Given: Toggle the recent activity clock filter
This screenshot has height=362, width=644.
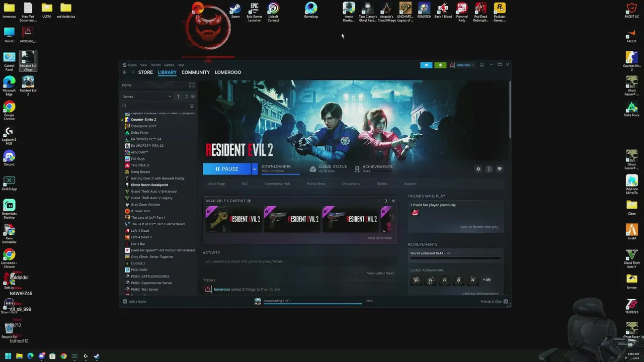Looking at the screenshot, I should (x=186, y=97).
